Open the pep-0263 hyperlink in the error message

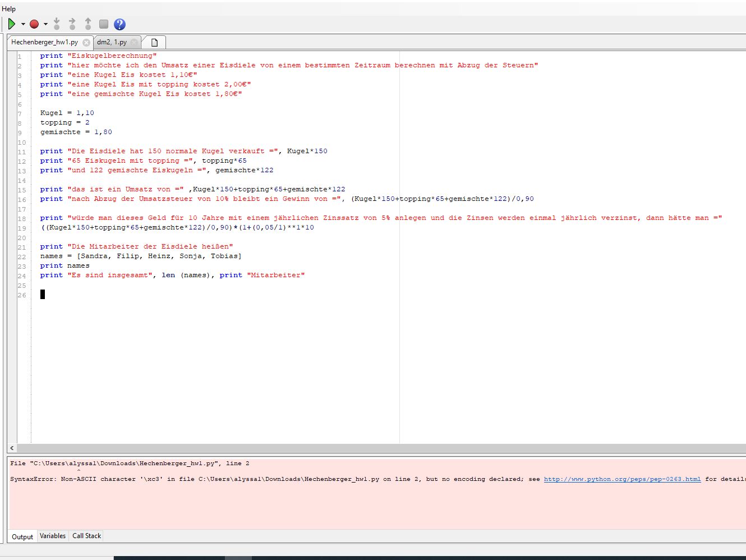(622, 479)
